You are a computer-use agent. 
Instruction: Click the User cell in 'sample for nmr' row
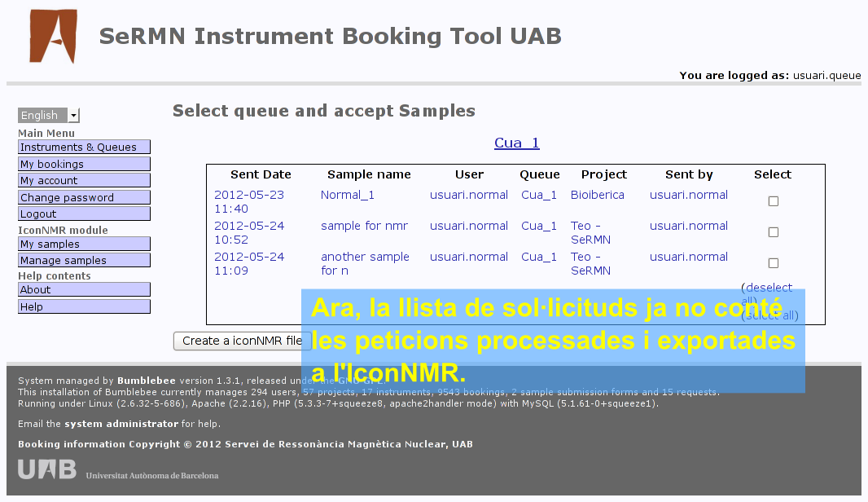(469, 226)
